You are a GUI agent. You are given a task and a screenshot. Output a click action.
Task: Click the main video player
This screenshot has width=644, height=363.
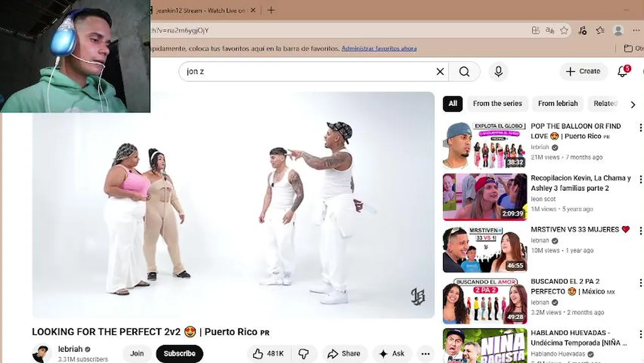[233, 205]
